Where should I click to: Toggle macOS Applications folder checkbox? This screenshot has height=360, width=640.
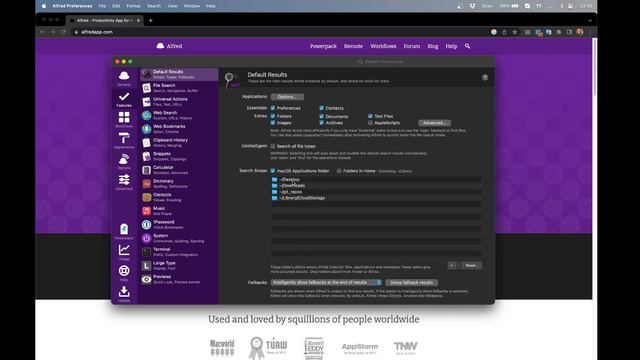coord(273,171)
